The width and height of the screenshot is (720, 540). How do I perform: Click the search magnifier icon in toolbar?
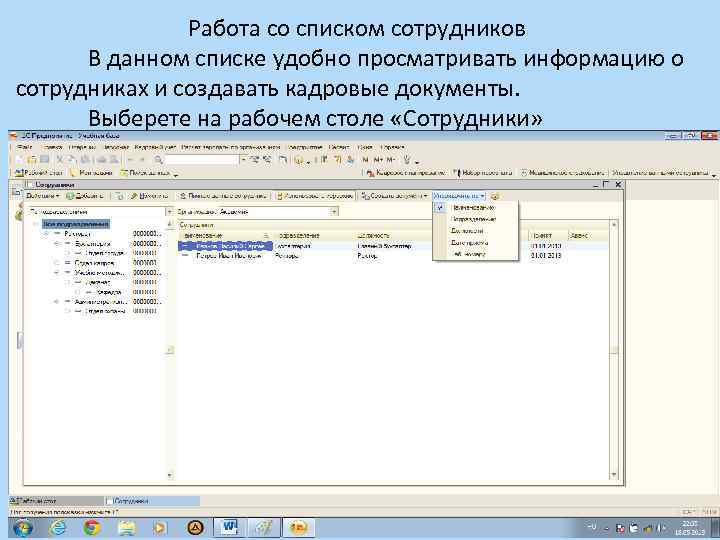[158, 160]
